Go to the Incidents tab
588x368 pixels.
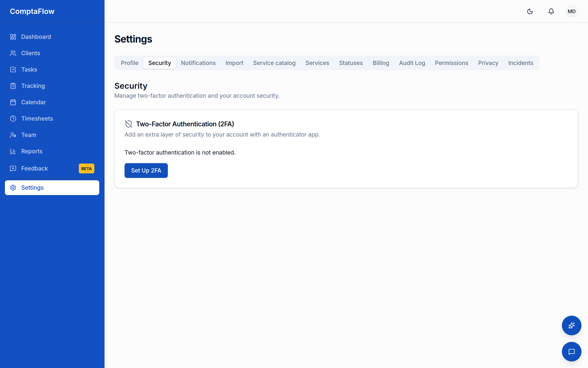(x=521, y=63)
